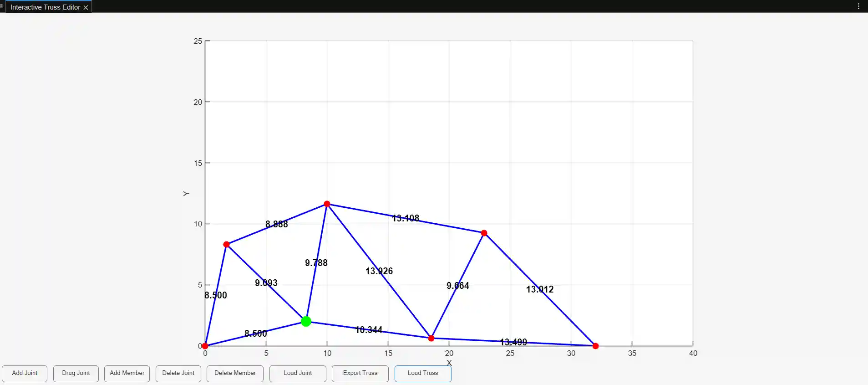The width and height of the screenshot is (868, 385).
Task: Click the red joint joining members 13.108 and 13.012
Action: coord(484,233)
